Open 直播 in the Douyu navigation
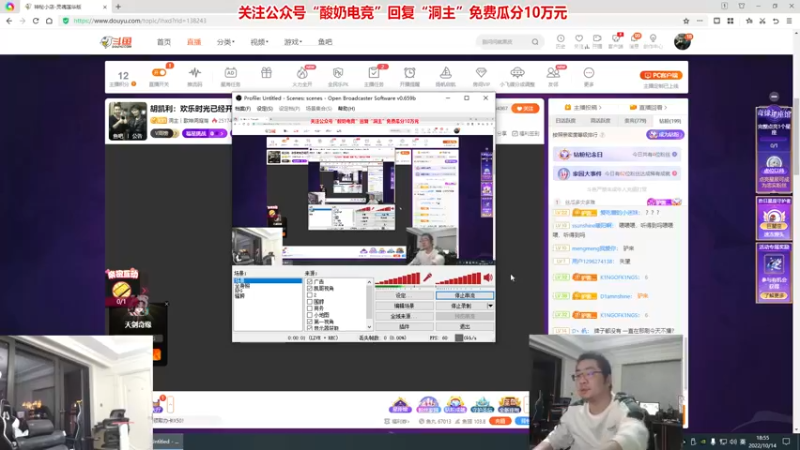Image resolution: width=800 pixels, height=450 pixels. (x=194, y=42)
